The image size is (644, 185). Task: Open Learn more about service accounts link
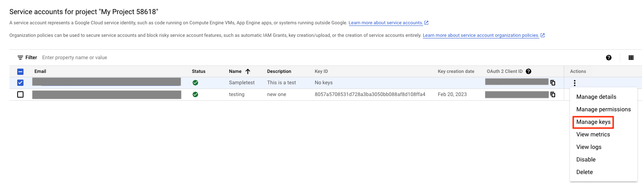[386, 23]
